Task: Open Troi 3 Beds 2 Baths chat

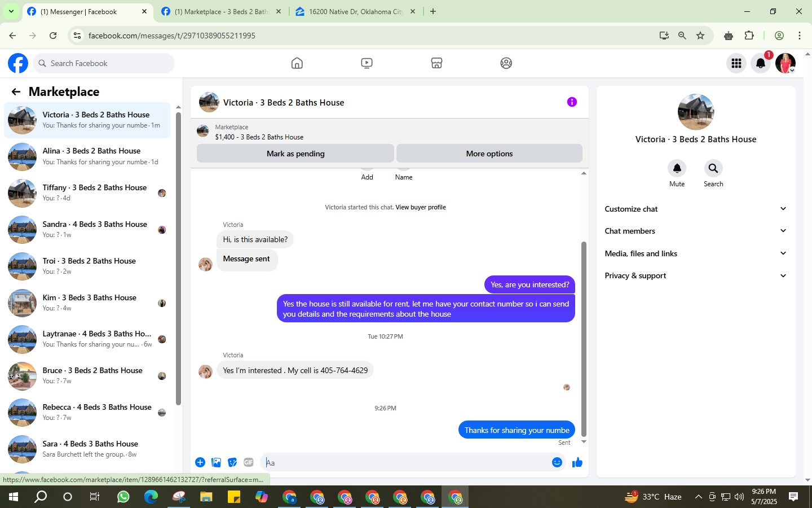Action: pos(87,266)
